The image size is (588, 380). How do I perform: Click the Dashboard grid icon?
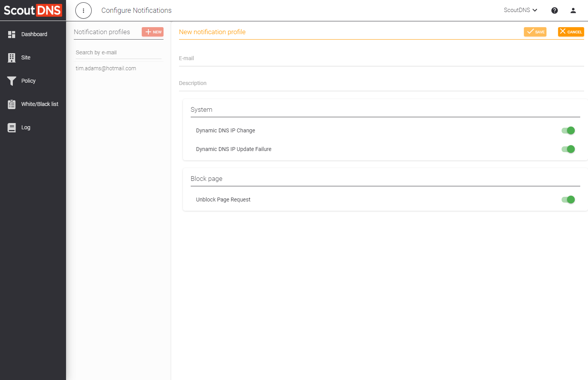(x=12, y=35)
